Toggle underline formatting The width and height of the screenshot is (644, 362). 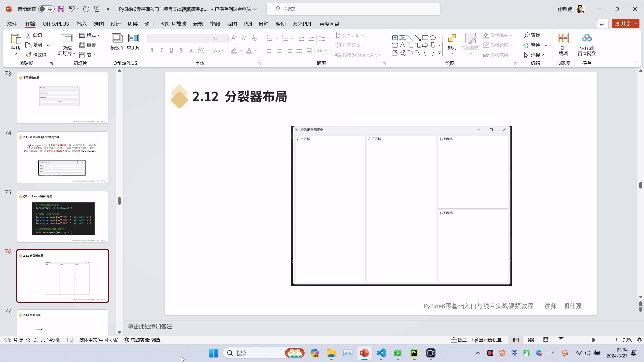(x=171, y=50)
